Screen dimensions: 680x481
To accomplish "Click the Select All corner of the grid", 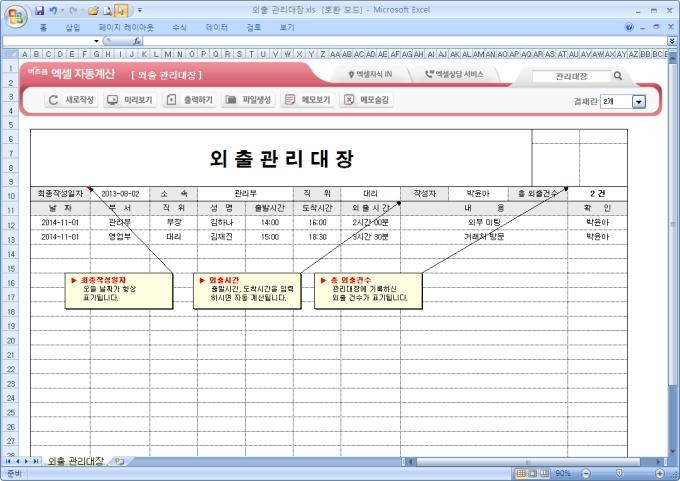I will click(10, 54).
